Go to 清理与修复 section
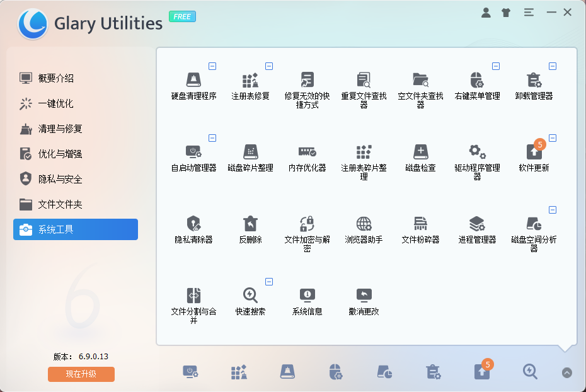586x392 pixels. pyautogui.click(x=76, y=129)
